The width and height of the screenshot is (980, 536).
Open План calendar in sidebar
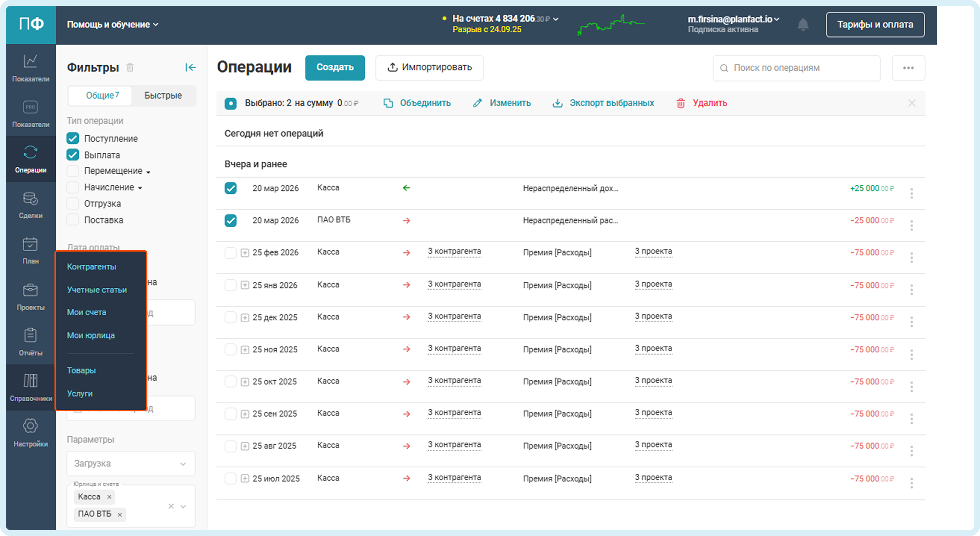coord(31,250)
